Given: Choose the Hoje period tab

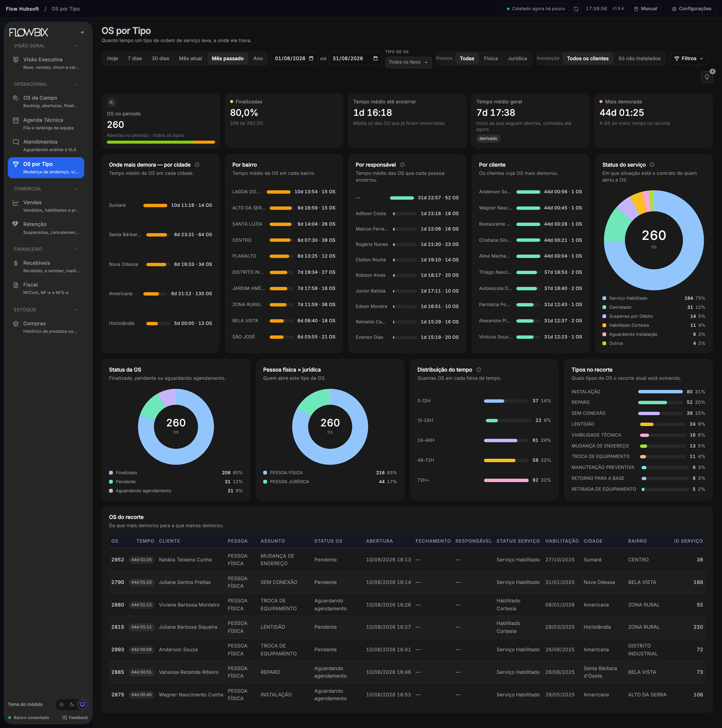Looking at the screenshot, I should (112, 58).
